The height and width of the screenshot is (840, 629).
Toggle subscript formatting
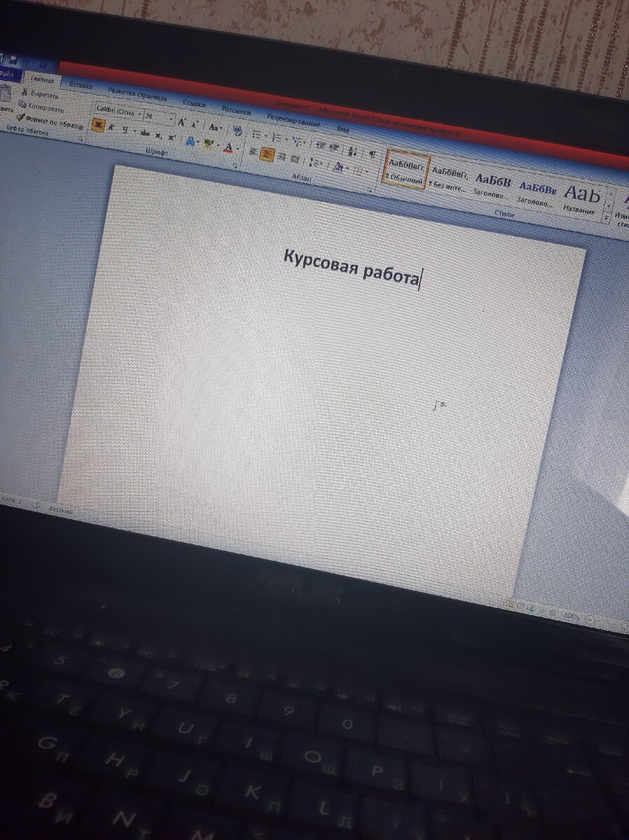point(159,136)
